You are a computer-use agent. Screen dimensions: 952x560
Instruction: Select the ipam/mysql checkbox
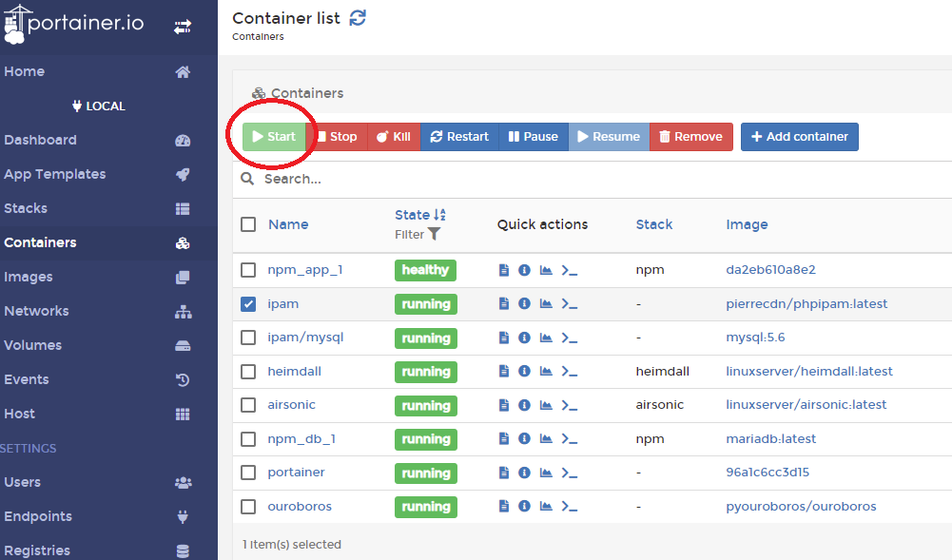[x=248, y=338]
